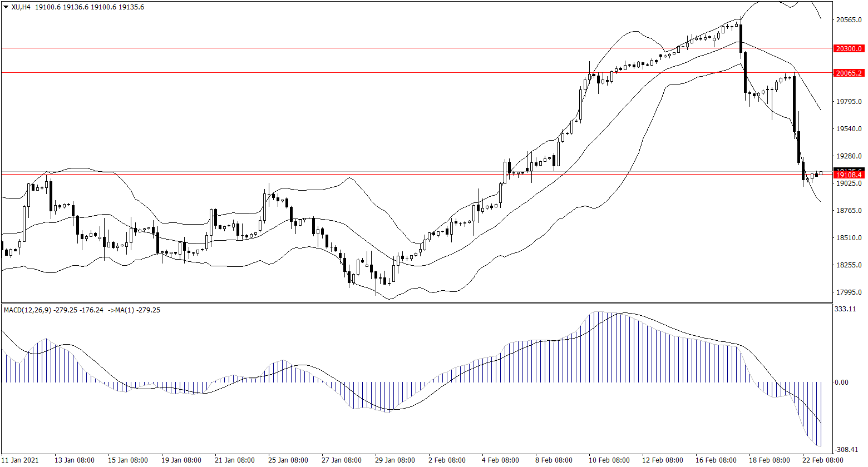Viewport: 868px width, 467px height.
Task: Click the 11 Jan 2021 date label
Action: tap(21, 460)
